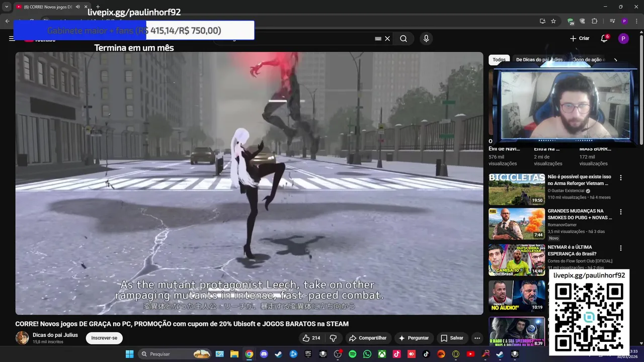Switch to Chrome in the taskbar
Image resolution: width=644 pixels, height=362 pixels.
point(249,354)
